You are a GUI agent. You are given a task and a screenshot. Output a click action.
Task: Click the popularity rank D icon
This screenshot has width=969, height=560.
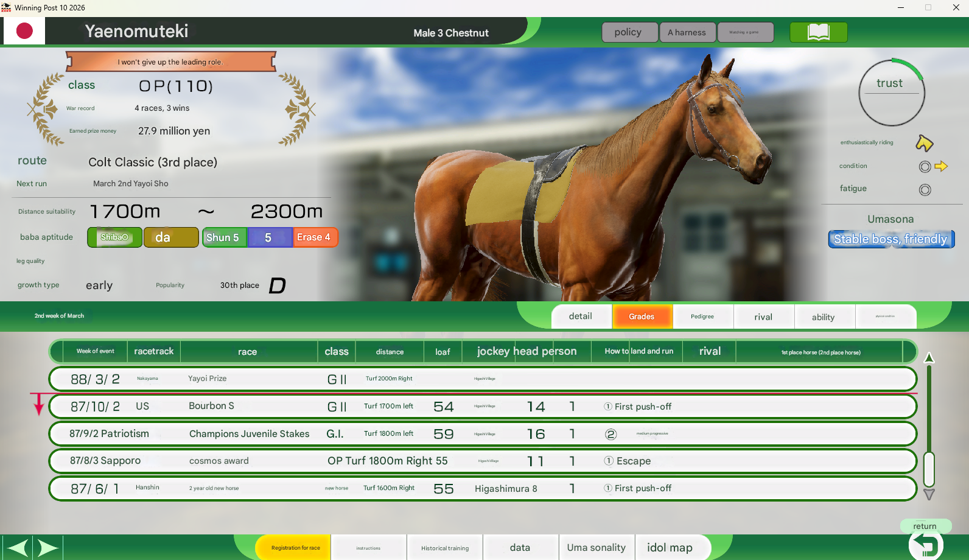(277, 285)
